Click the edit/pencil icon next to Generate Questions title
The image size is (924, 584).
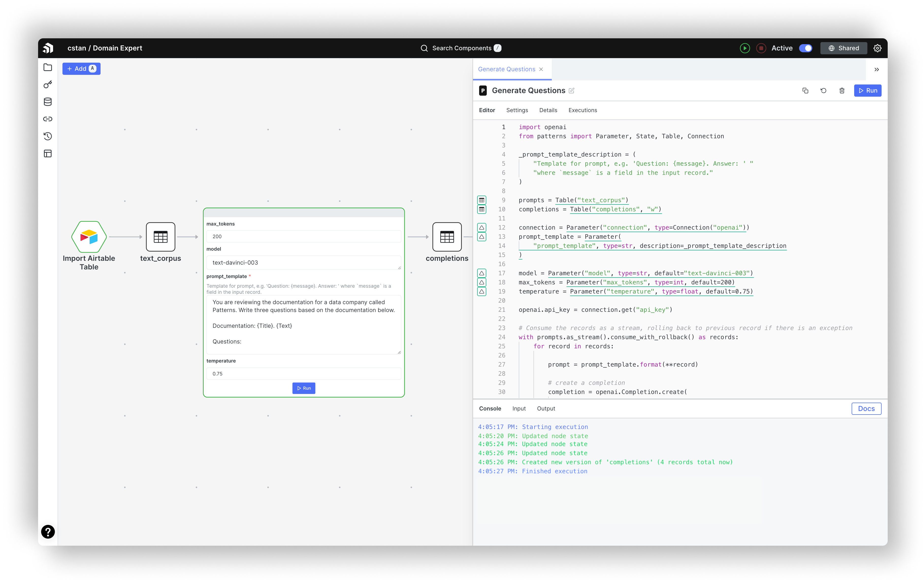tap(572, 90)
